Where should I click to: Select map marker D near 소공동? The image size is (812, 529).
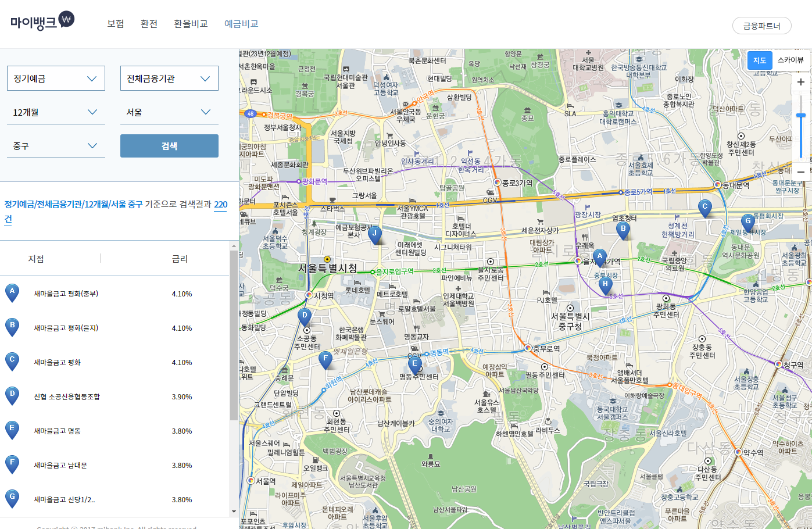point(305,317)
